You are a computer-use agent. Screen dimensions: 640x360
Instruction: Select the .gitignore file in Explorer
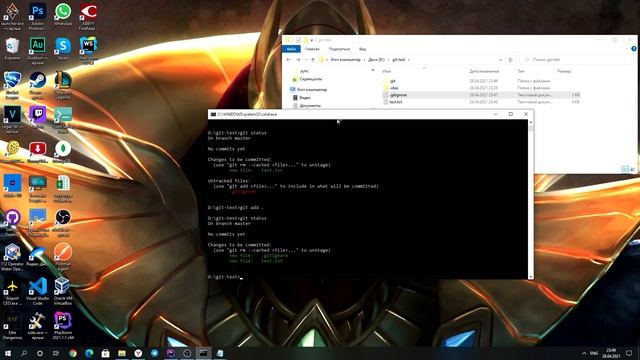[482, 95]
